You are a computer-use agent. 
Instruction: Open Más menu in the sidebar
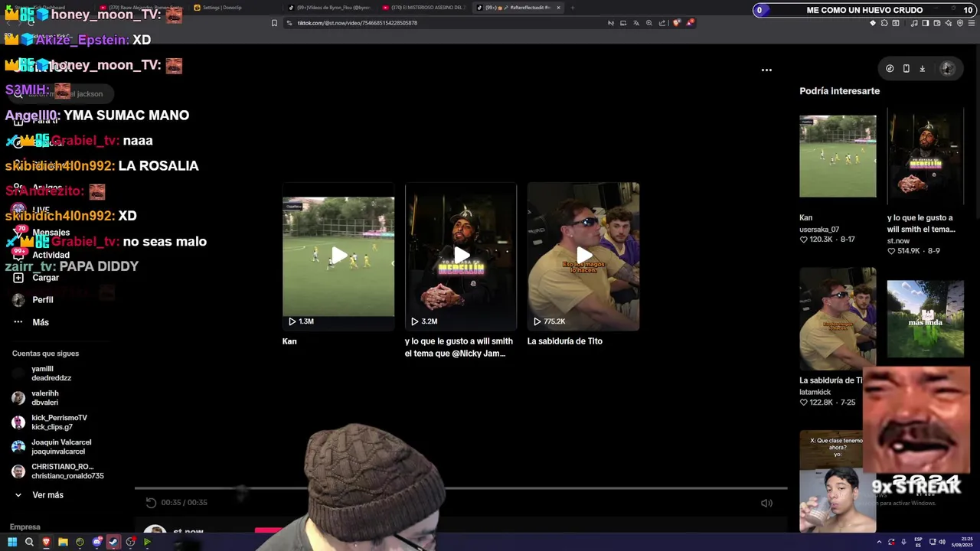[x=41, y=322]
